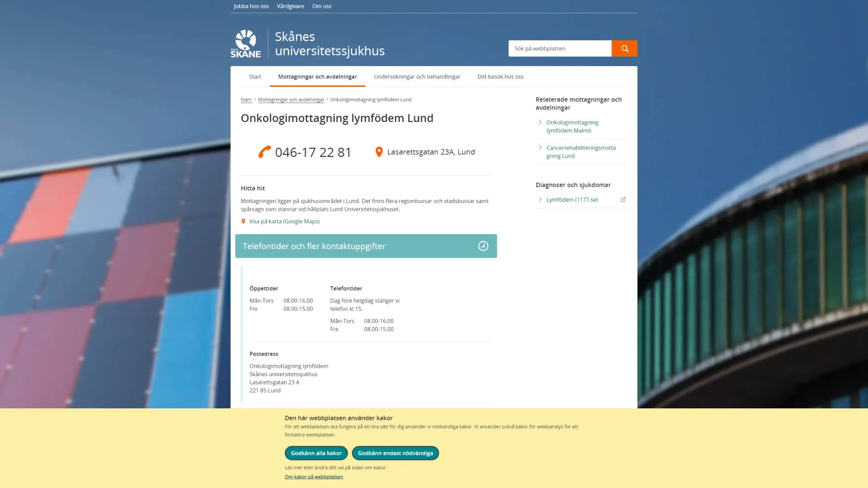The image size is (868, 488).
Task: Open Jobba hos oss in the top menu
Action: coord(251,6)
